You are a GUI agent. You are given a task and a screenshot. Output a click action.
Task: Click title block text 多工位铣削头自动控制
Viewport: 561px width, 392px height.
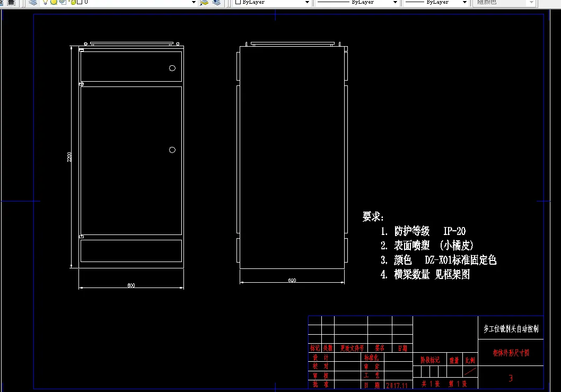coord(511,329)
